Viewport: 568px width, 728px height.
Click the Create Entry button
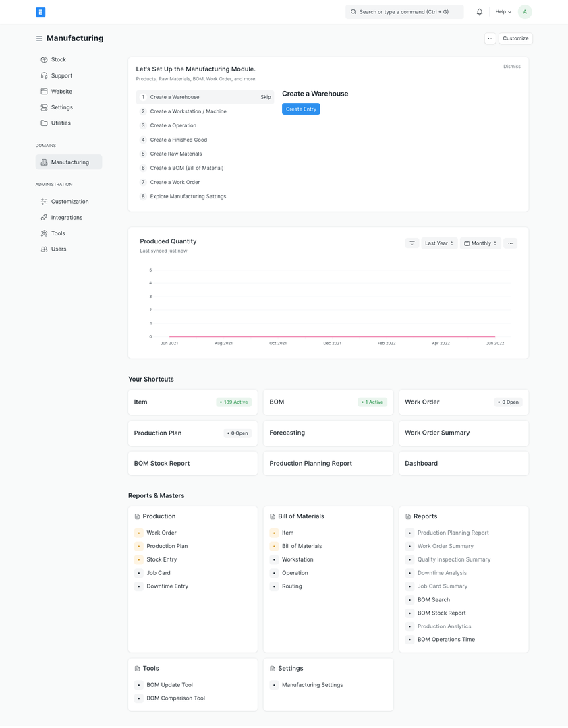coord(301,108)
